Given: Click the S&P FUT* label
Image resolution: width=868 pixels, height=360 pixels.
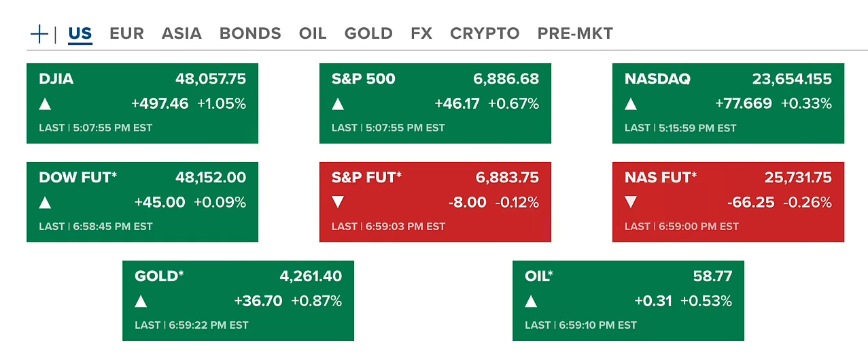Looking at the screenshot, I should 366,178.
